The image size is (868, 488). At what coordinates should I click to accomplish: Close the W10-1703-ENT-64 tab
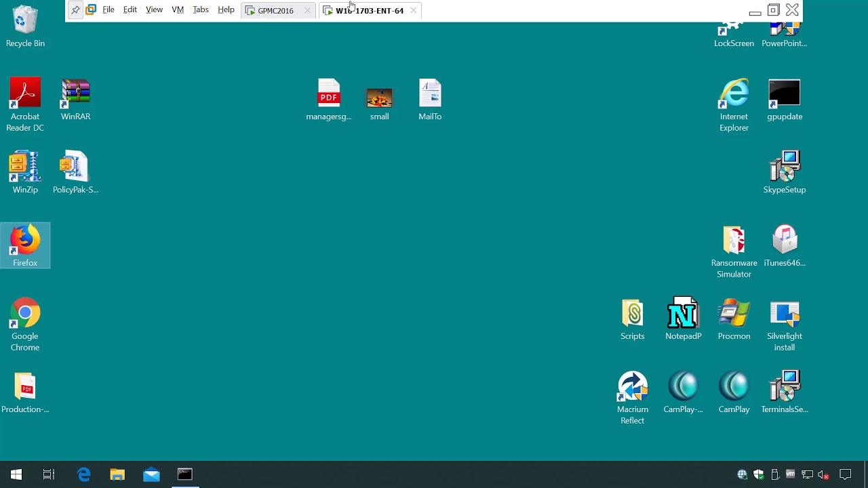pos(413,11)
